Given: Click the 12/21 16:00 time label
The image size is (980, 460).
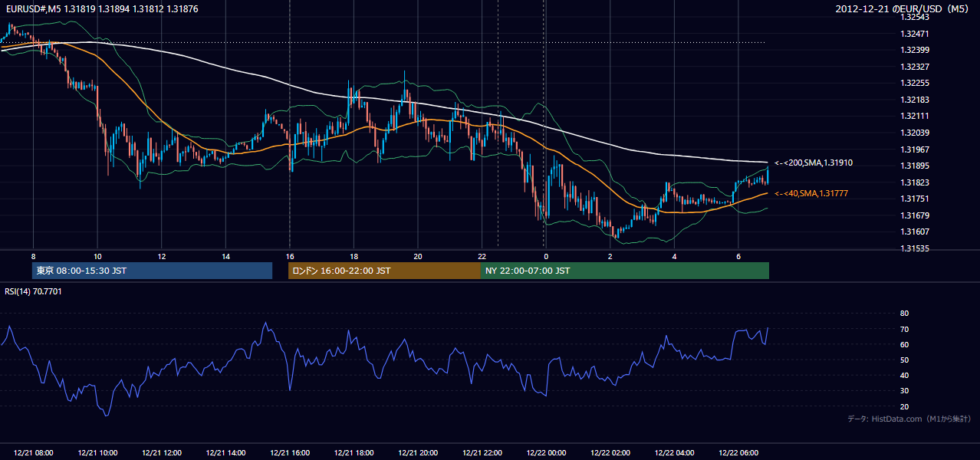Looking at the screenshot, I should click(290, 453).
